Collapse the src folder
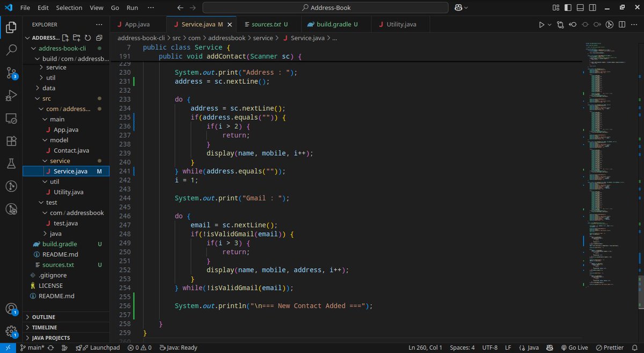Screen dimensions: 644x353 65,98
